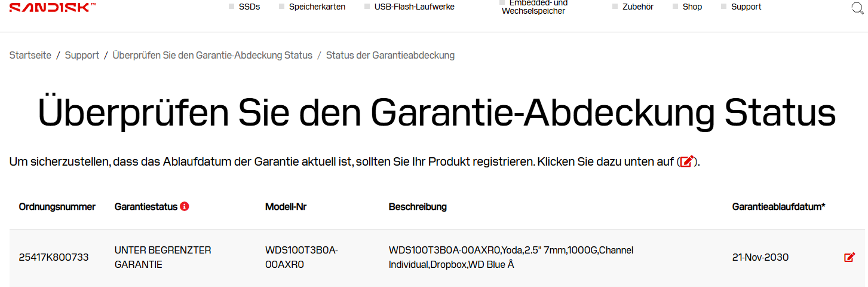
Task: Click the Garantiestatus column header
Action: (x=146, y=207)
